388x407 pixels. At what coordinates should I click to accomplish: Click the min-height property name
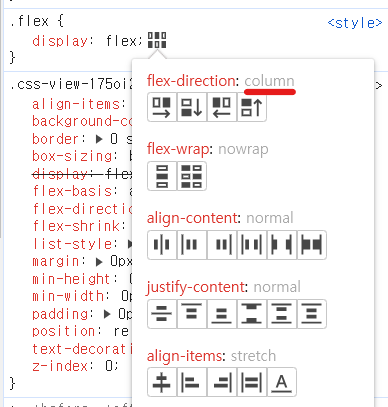point(71,279)
